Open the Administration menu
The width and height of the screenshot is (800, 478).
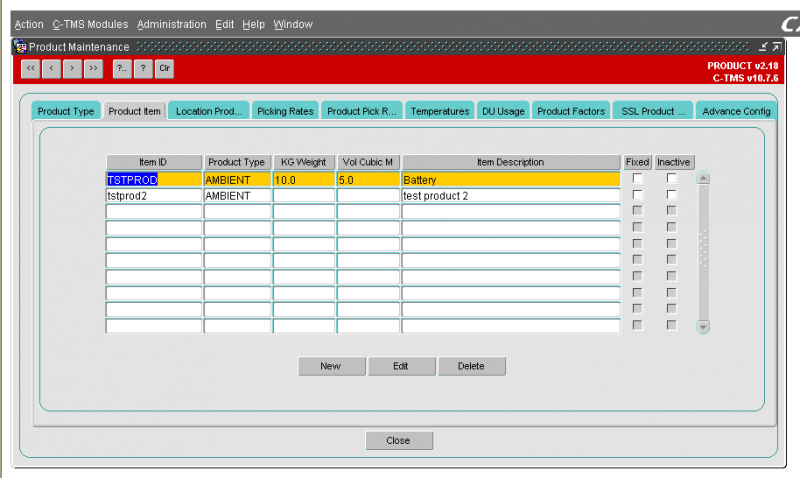(171, 24)
